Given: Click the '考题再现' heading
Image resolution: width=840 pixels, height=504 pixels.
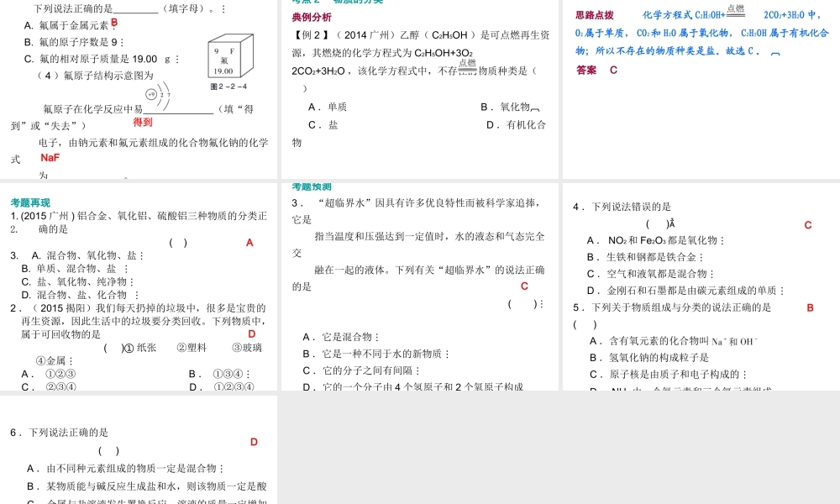Looking at the screenshot, I should coord(30,203).
